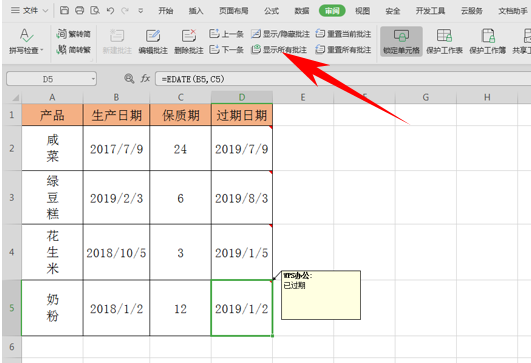The image size is (531, 363).
Task: Select column B header
Action: click(116, 98)
